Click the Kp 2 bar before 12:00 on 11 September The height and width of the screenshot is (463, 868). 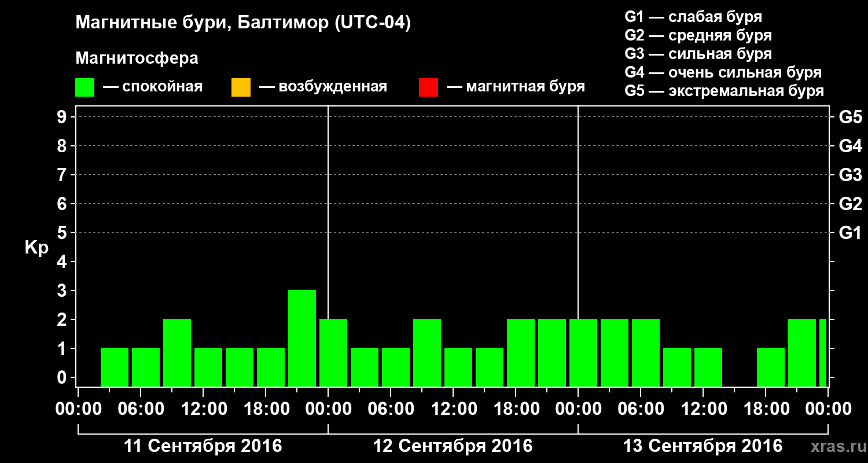click(177, 352)
